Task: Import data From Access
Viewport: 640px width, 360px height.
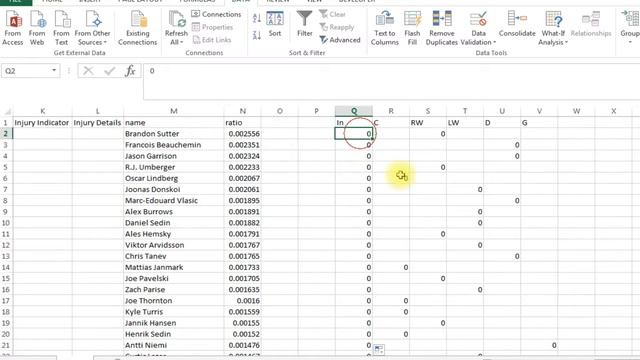Action: [13, 28]
